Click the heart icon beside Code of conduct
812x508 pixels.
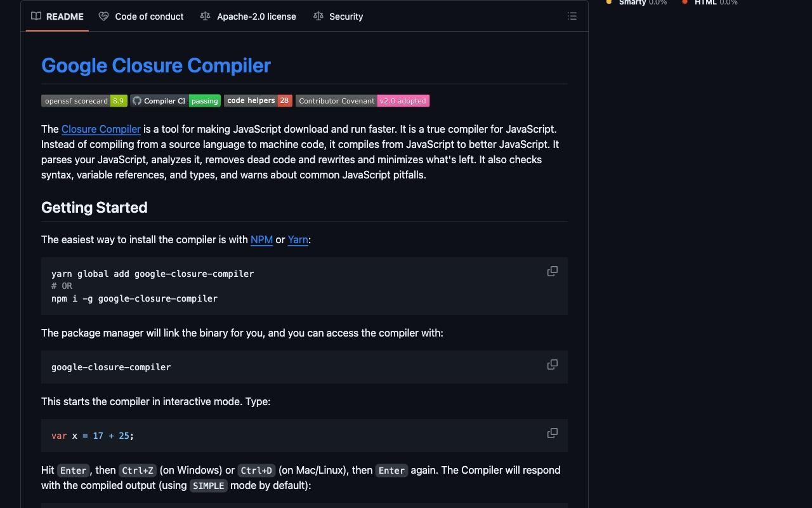pyautogui.click(x=103, y=17)
